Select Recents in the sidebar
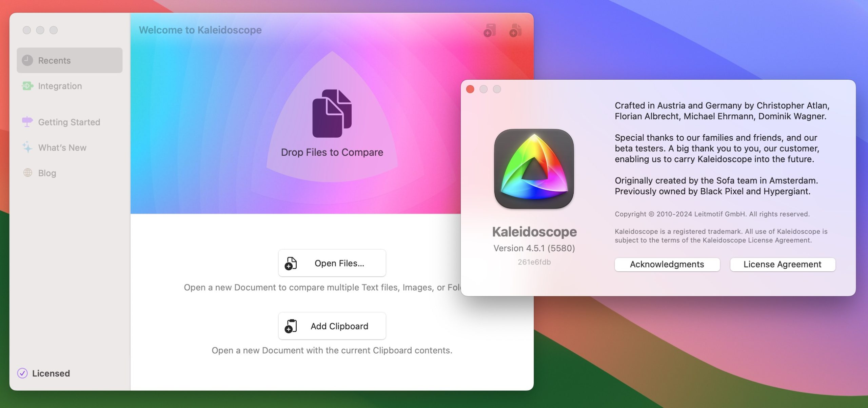Screen dimensions: 868x408 point(70,60)
